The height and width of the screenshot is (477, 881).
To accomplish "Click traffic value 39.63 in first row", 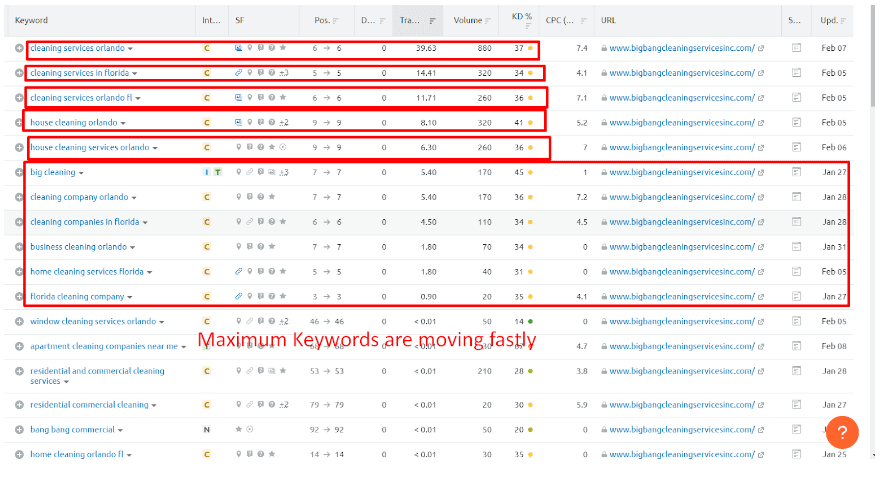I will [426, 48].
